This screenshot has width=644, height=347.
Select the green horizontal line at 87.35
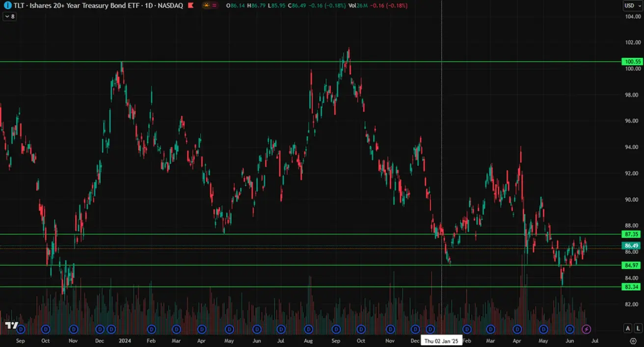(x=310, y=234)
